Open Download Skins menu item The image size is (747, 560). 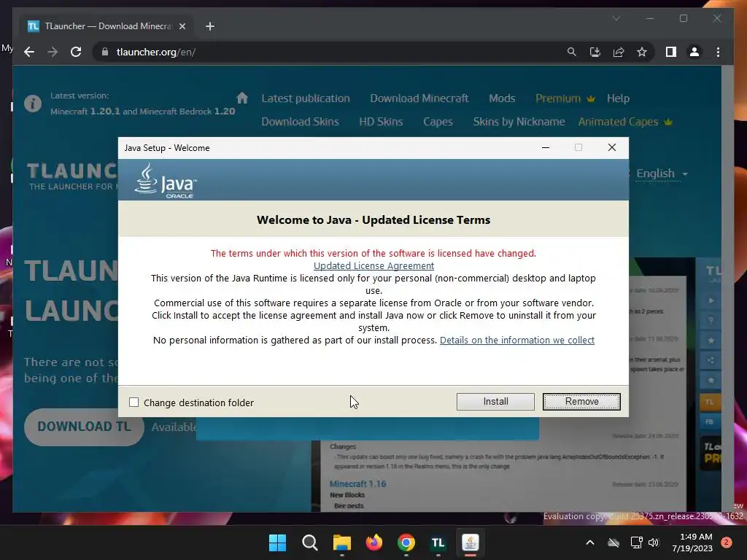coord(300,122)
